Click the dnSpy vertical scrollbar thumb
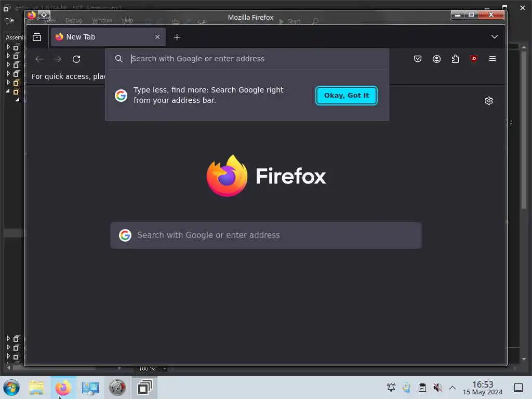This screenshot has width=532, height=399. tap(524, 129)
